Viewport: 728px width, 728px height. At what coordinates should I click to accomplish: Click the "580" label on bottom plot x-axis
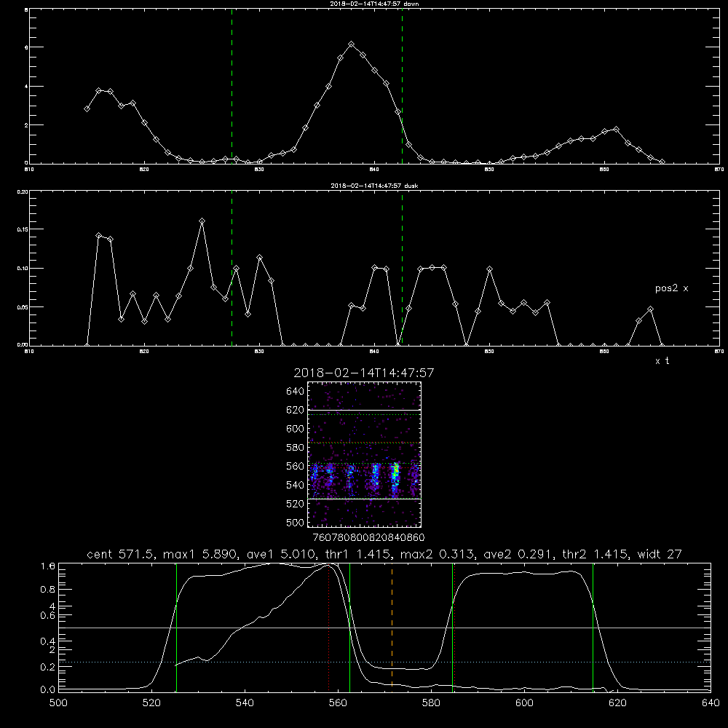point(431,703)
